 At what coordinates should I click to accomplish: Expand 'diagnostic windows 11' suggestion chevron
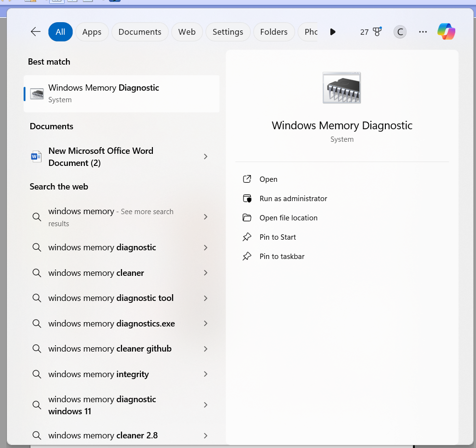205,405
